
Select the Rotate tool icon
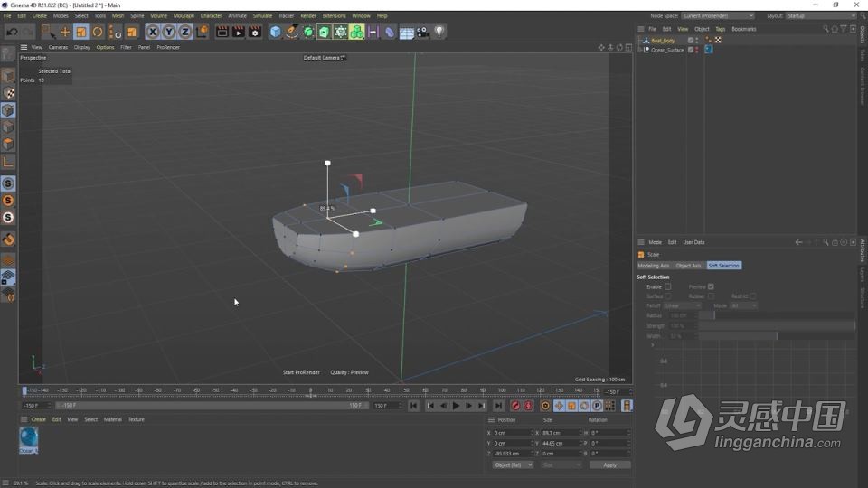[98, 33]
